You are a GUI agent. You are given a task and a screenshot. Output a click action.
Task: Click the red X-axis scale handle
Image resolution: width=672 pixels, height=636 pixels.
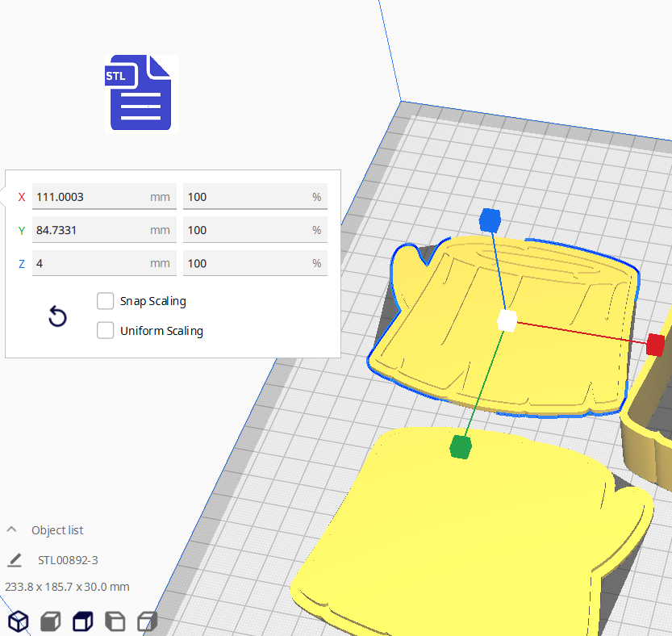click(655, 345)
